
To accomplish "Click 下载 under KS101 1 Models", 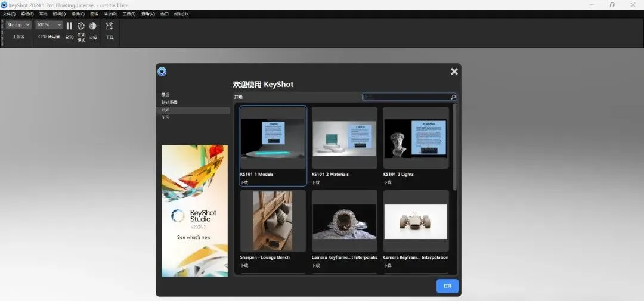I will coord(244,182).
